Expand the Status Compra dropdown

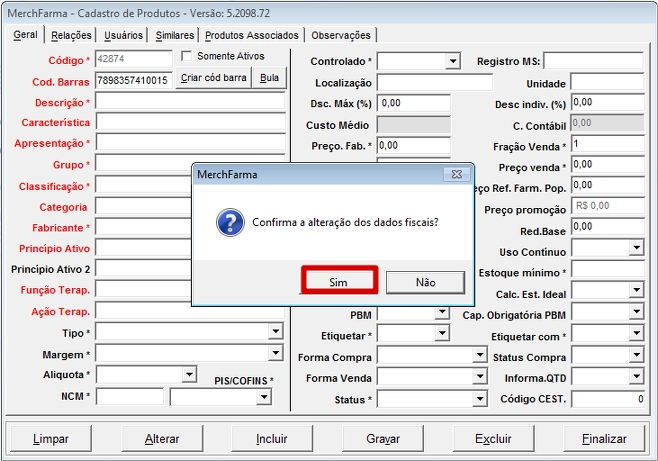pyautogui.click(x=635, y=357)
